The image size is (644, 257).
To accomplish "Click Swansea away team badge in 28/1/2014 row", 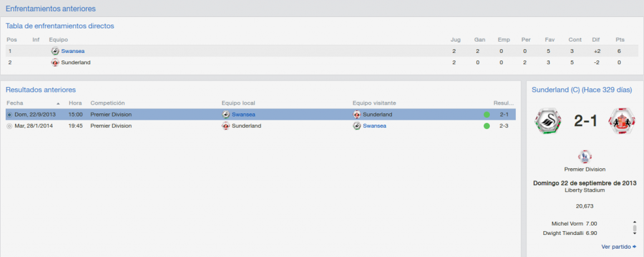I will [357, 126].
